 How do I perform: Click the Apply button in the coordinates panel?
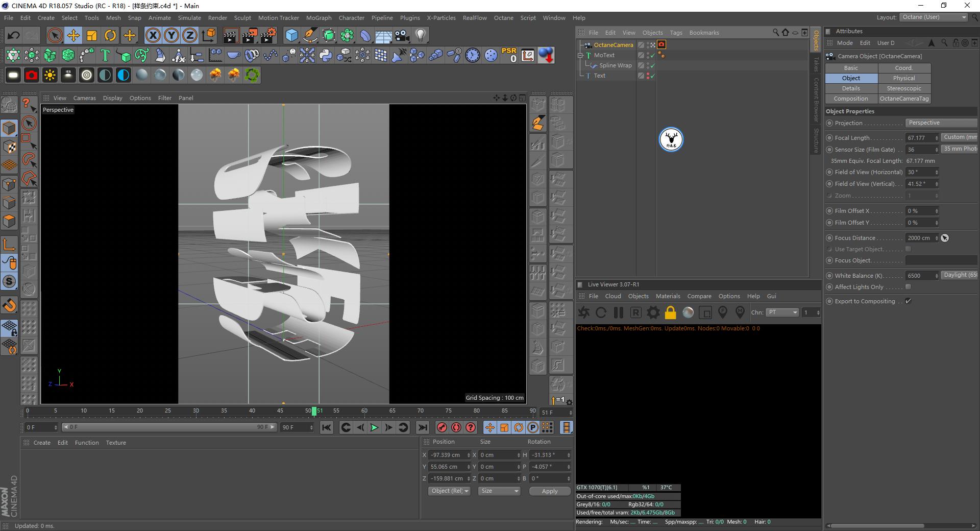click(x=549, y=491)
